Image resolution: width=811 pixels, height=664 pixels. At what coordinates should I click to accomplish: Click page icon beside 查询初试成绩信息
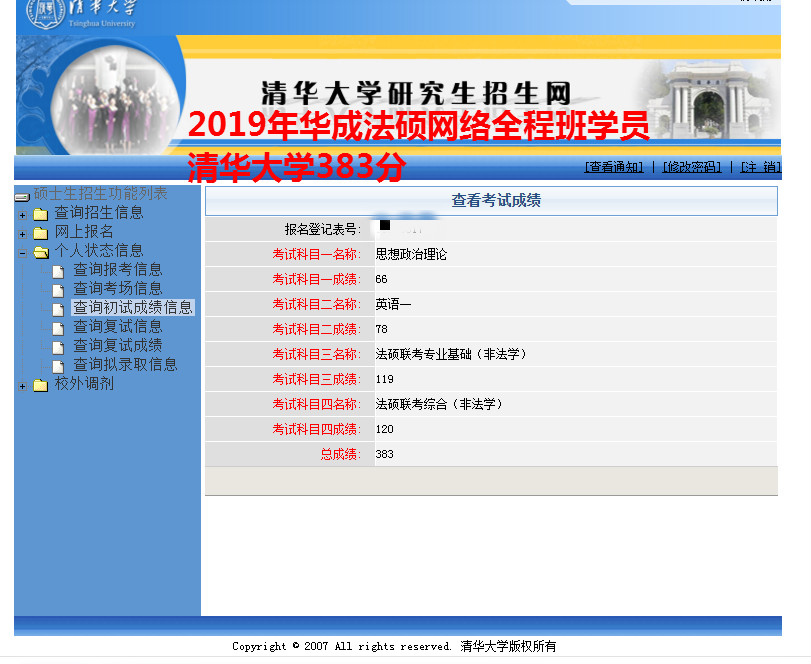pyautogui.click(x=58, y=309)
